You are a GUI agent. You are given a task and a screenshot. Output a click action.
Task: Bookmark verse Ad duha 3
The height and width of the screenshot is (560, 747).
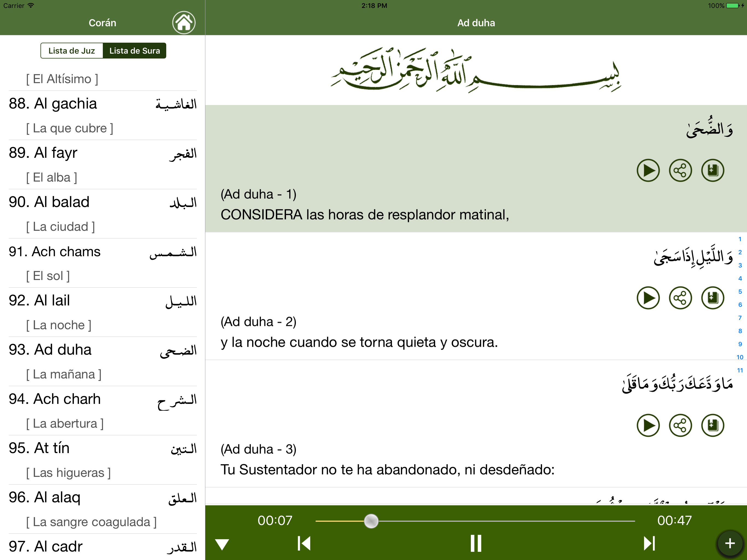click(713, 425)
